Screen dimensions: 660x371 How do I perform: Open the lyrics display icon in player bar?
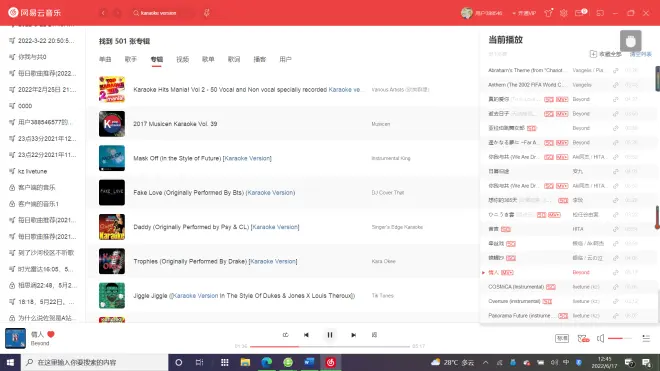coord(374,335)
